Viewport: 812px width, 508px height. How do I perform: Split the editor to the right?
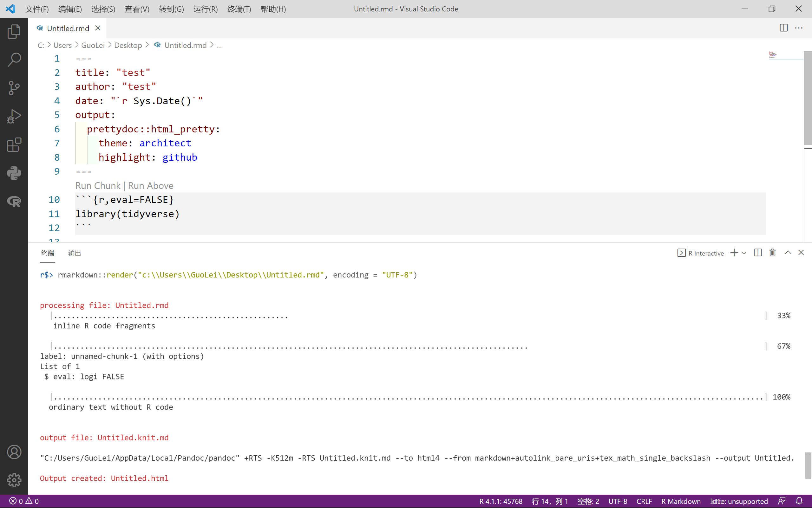[783, 28]
